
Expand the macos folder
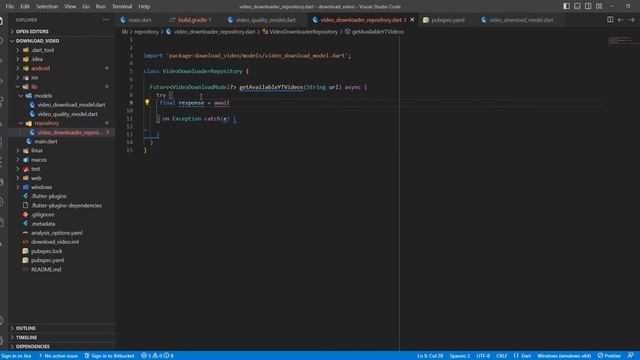coord(39,160)
